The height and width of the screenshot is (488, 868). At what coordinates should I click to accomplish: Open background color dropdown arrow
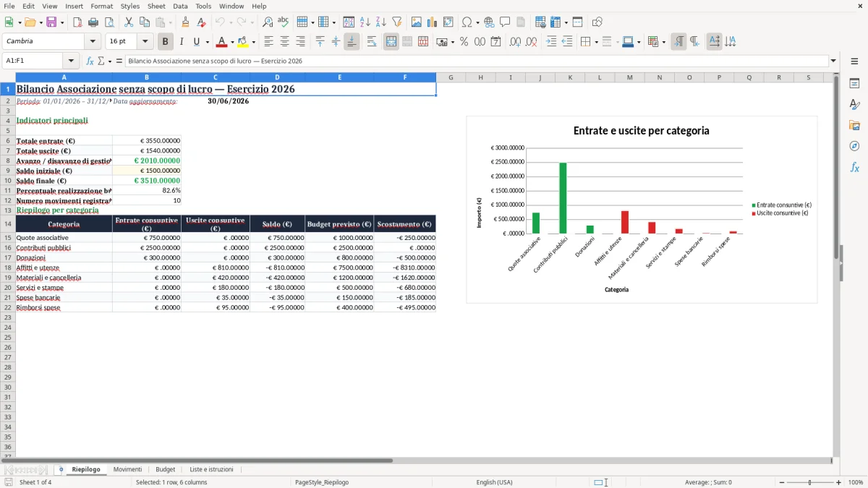(x=253, y=43)
